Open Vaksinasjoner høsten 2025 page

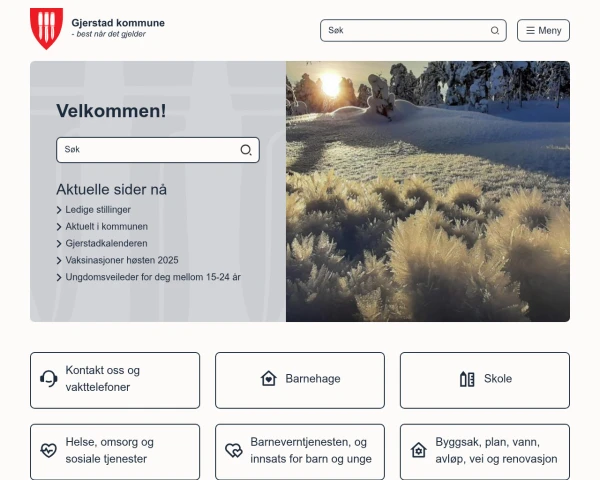click(x=121, y=260)
